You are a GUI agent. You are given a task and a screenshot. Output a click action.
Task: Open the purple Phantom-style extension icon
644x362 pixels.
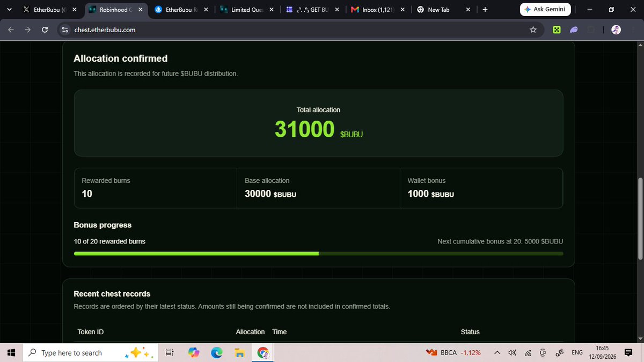[574, 30]
